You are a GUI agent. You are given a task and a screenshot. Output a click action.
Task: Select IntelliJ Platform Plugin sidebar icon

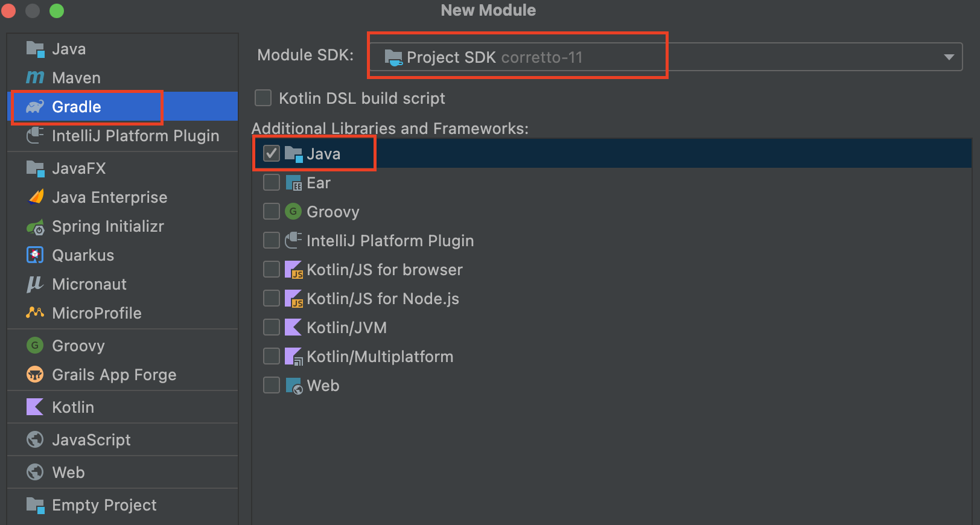tap(35, 136)
